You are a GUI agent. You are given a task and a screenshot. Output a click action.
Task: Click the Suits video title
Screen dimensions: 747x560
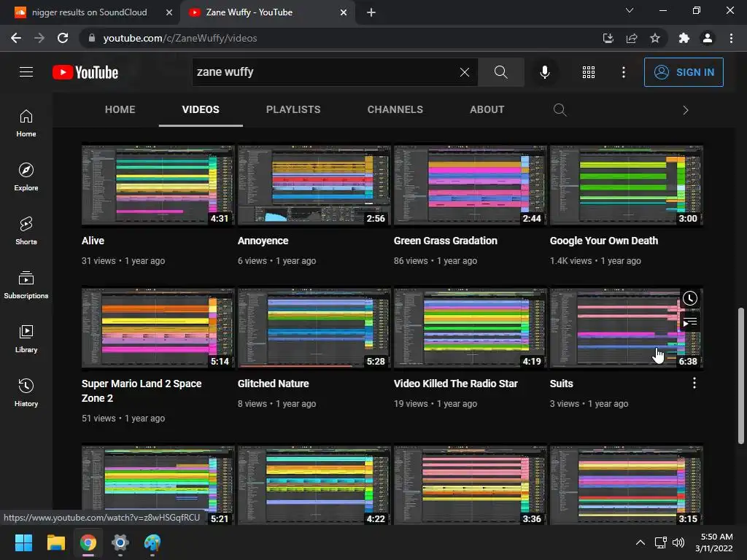[561, 384]
